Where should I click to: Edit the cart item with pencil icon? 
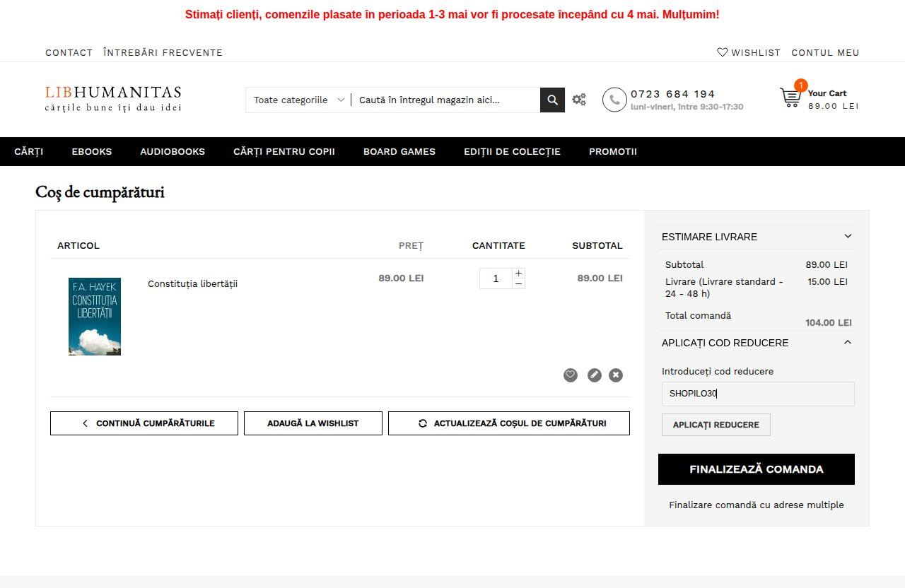coord(595,375)
